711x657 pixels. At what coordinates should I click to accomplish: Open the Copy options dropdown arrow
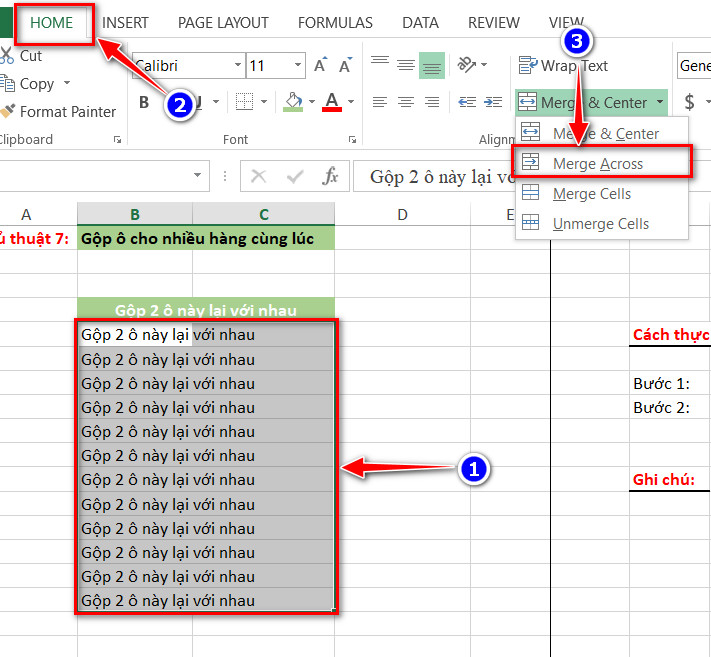pos(67,83)
